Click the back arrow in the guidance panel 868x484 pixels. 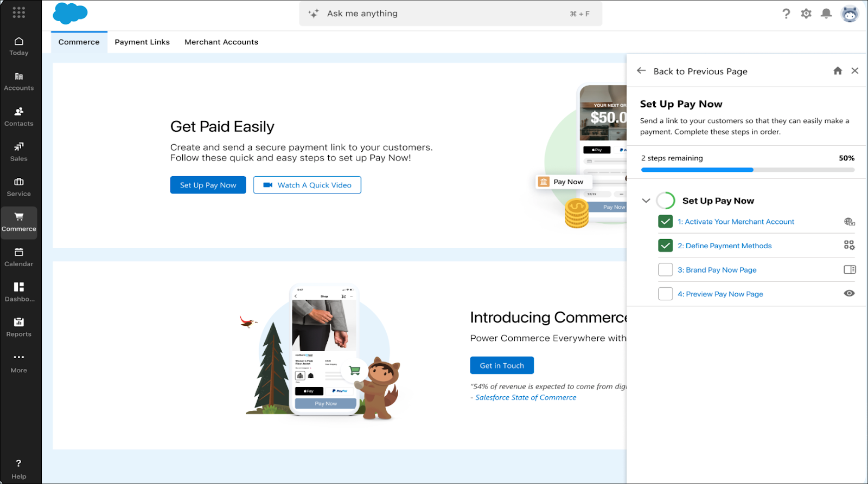[x=641, y=71]
